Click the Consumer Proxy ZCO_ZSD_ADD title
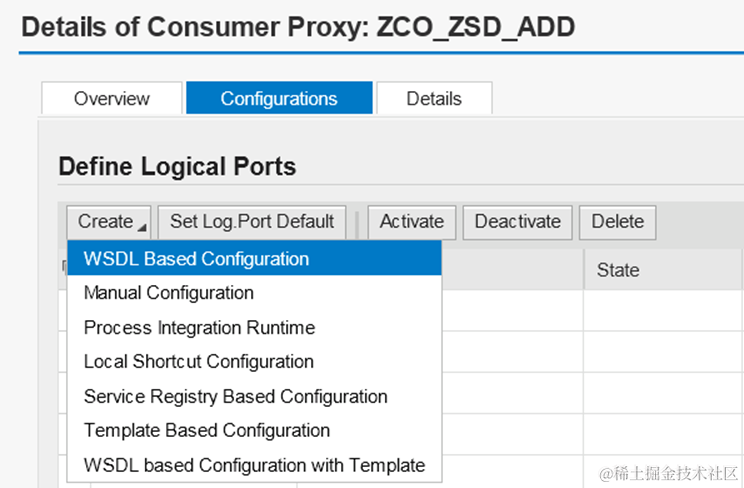744x488 pixels. (298, 26)
